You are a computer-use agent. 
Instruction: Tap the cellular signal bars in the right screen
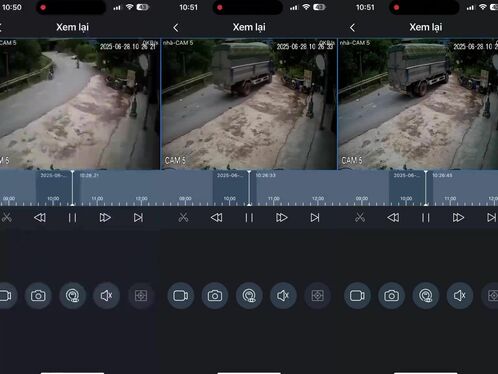click(470, 7)
